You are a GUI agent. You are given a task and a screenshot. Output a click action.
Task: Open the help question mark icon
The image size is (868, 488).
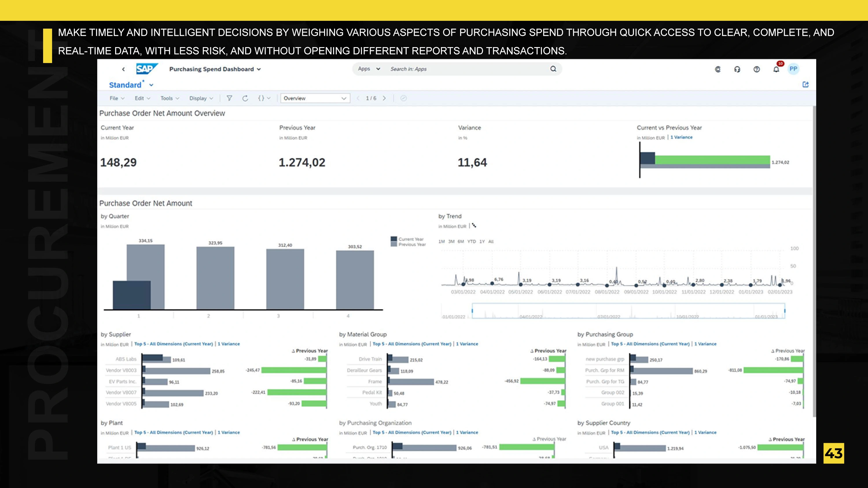[757, 69]
